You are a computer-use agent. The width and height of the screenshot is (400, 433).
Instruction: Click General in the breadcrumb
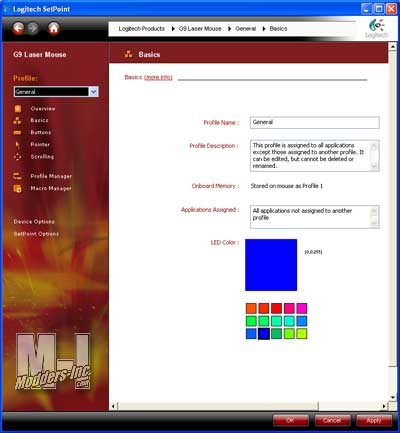pyautogui.click(x=246, y=29)
